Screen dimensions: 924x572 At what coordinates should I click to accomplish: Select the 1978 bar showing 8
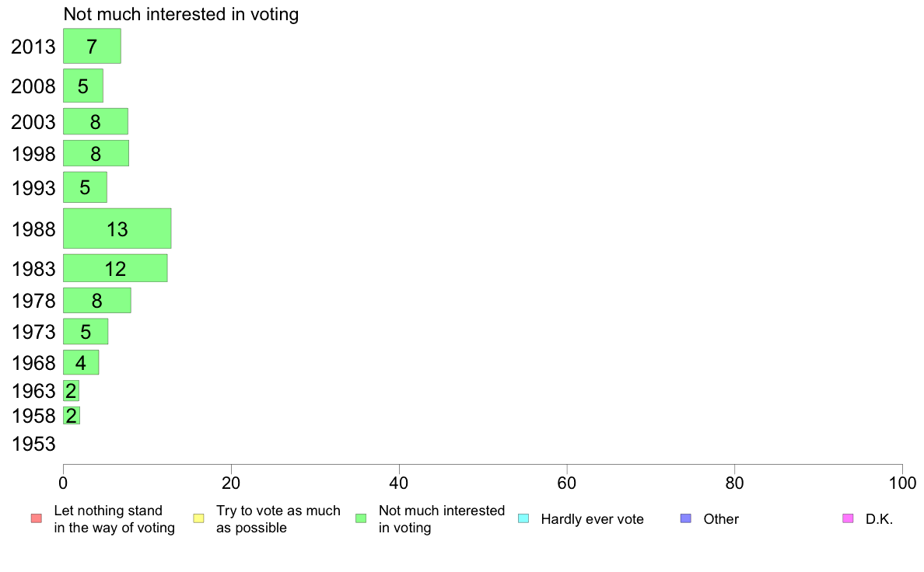(97, 300)
